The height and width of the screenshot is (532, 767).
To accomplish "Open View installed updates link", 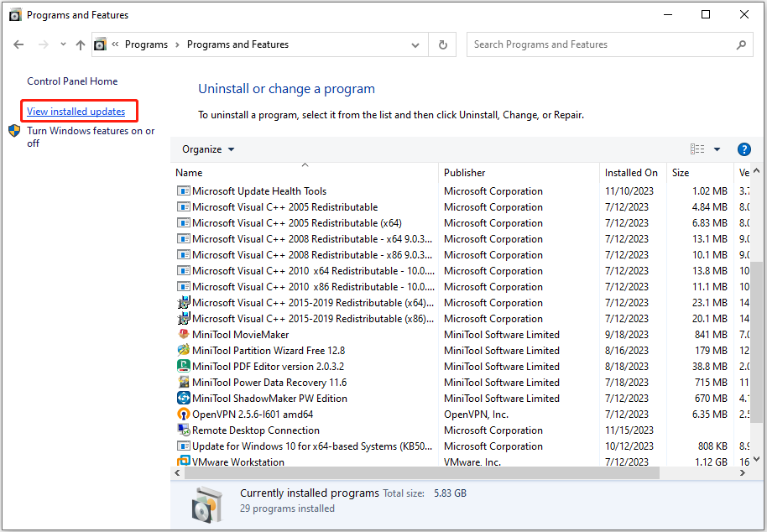I will coord(76,112).
